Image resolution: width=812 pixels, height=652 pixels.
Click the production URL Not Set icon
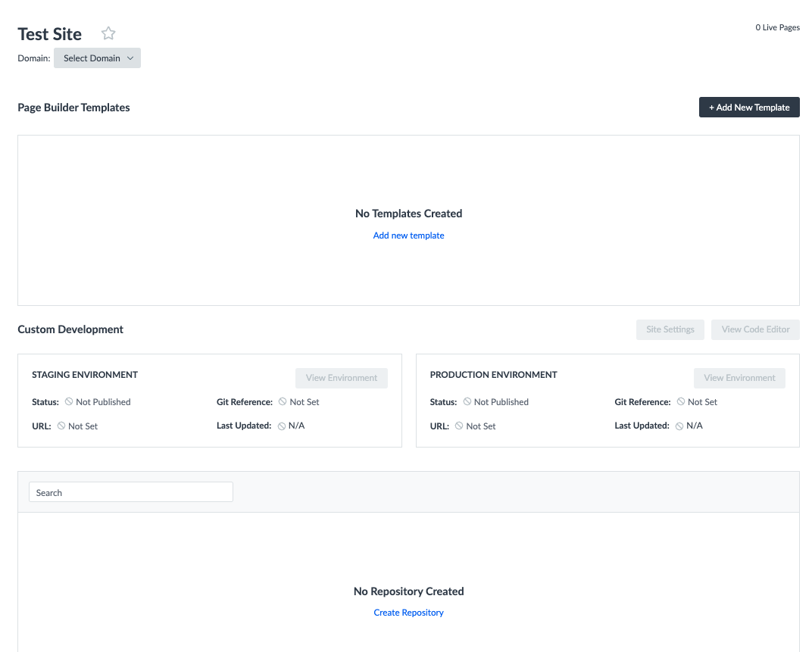pyautogui.click(x=459, y=426)
